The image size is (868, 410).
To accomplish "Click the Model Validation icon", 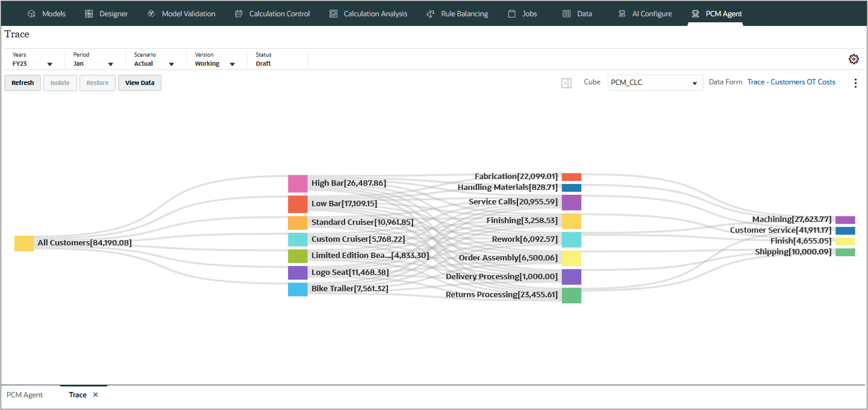I will point(151,14).
